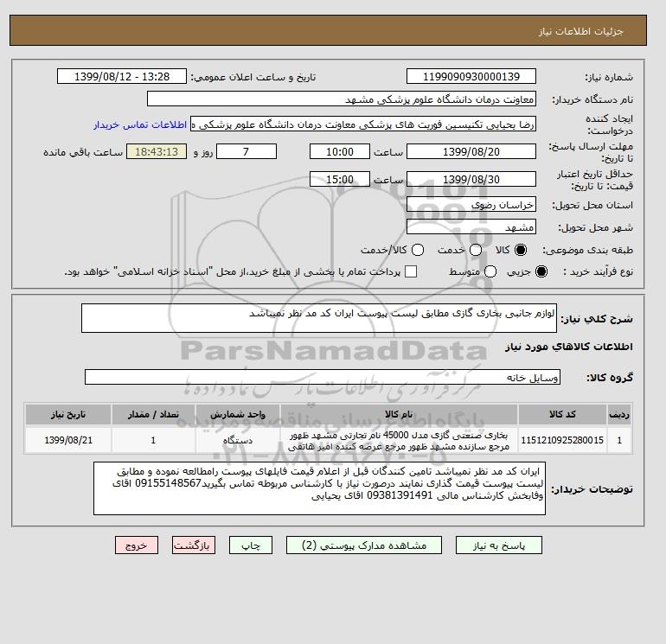This screenshot has height=644, width=666.
Task: Click the شماره نیاز number field
Action: [x=471, y=76]
